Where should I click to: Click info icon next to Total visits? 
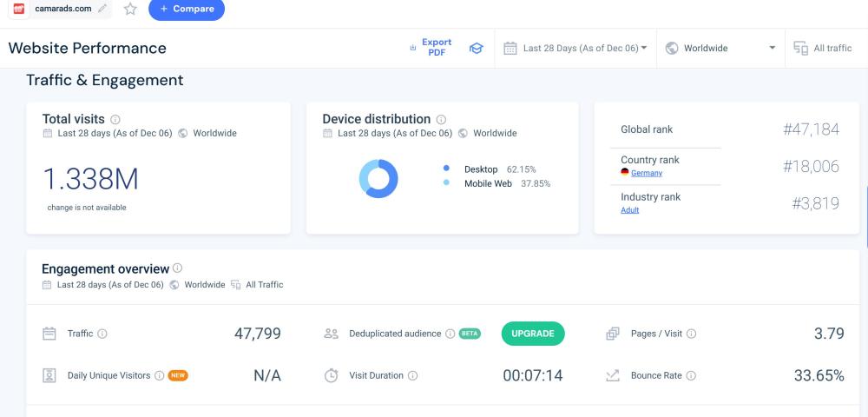[x=115, y=120]
